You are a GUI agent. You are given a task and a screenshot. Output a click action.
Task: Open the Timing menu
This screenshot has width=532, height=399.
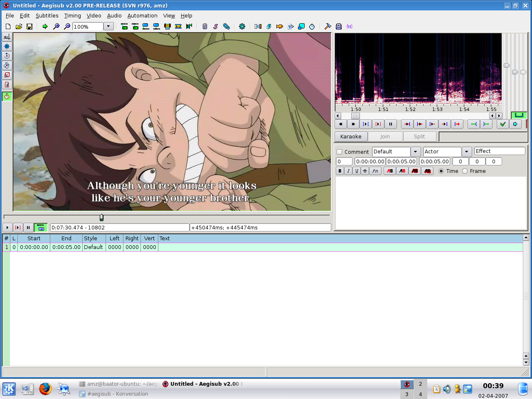click(72, 15)
